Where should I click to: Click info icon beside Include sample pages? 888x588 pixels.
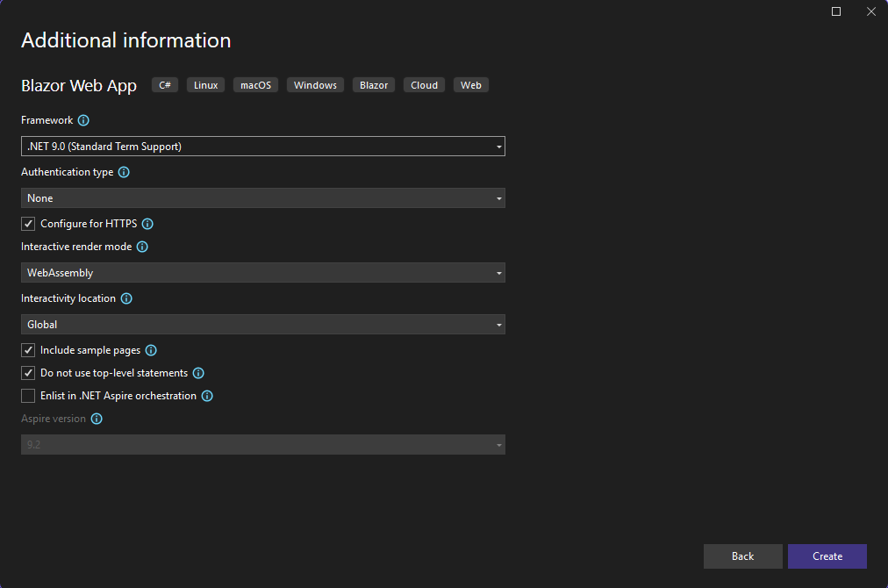[151, 350]
